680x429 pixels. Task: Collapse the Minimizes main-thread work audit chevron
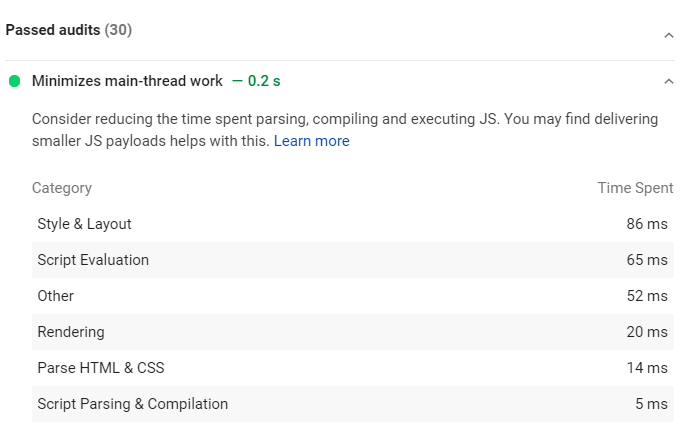668,81
